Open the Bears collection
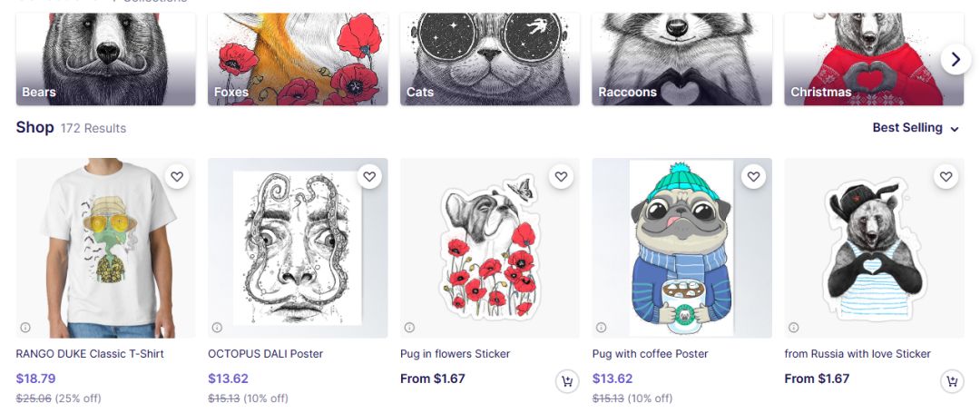This screenshot has width=980, height=413. 105,59
